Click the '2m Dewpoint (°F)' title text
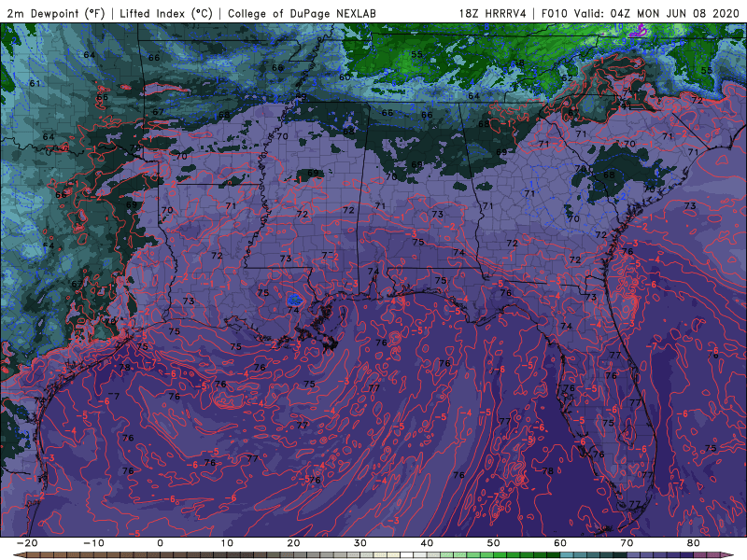This screenshot has width=747, height=560. (56, 13)
